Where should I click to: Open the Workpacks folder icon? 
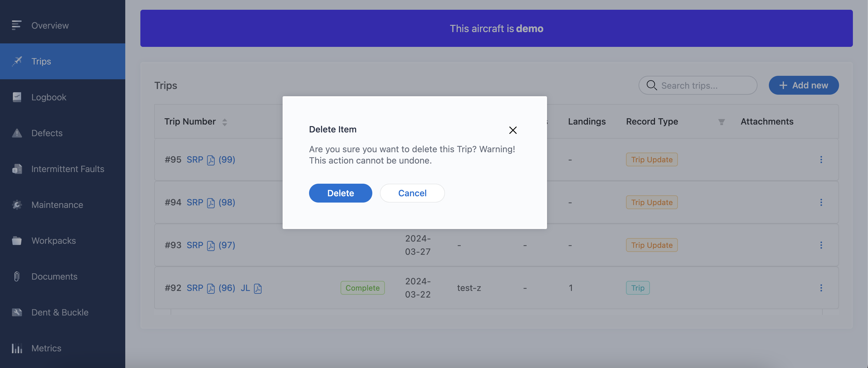coord(16,240)
